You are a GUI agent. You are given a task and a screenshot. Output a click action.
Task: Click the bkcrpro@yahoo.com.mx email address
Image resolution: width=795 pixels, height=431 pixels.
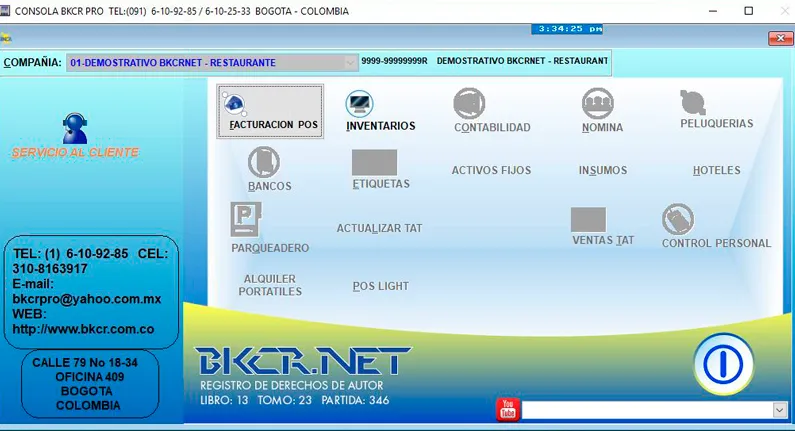87,299
